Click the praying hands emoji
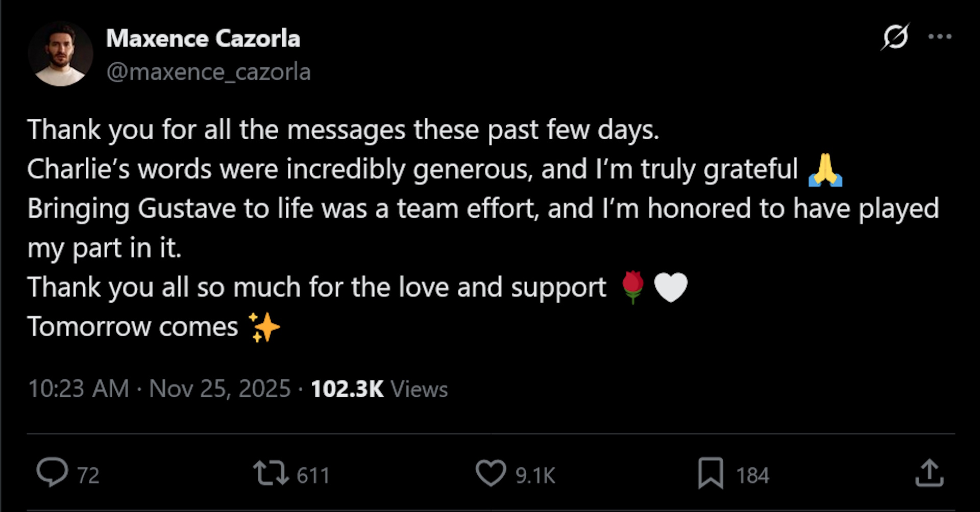The image size is (980, 512). [x=825, y=170]
